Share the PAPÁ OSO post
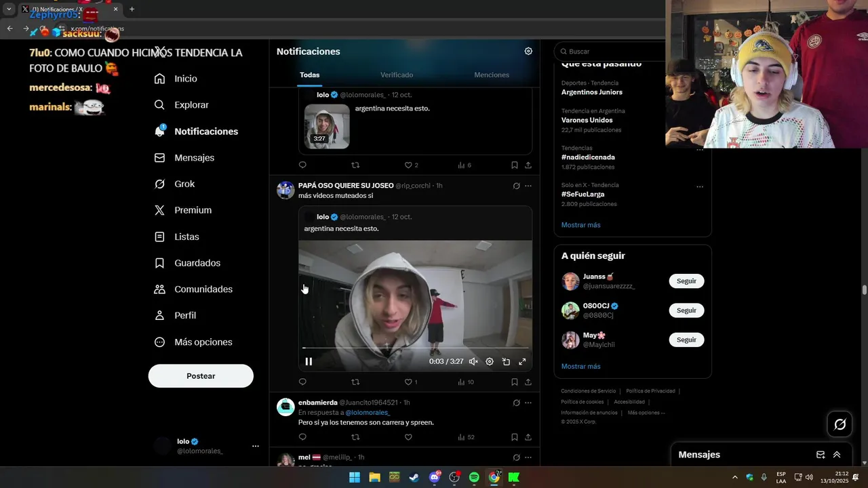Image resolution: width=868 pixels, height=488 pixels. (528, 382)
